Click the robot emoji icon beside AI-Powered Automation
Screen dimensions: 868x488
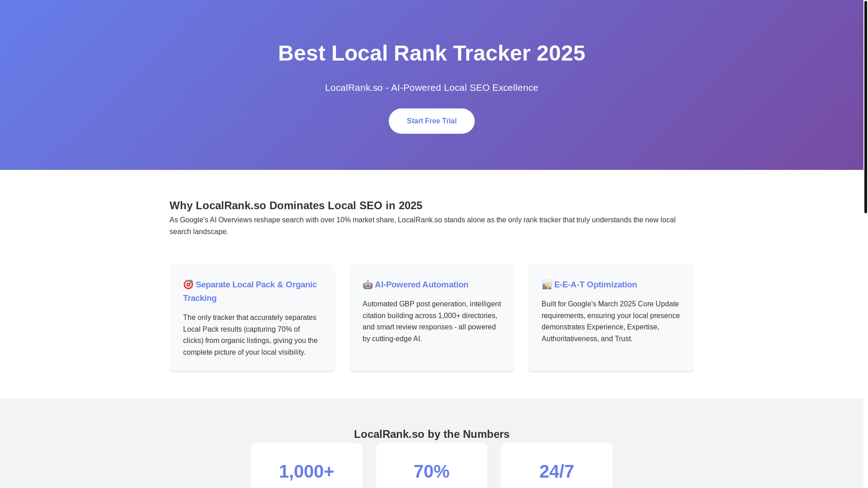point(368,285)
